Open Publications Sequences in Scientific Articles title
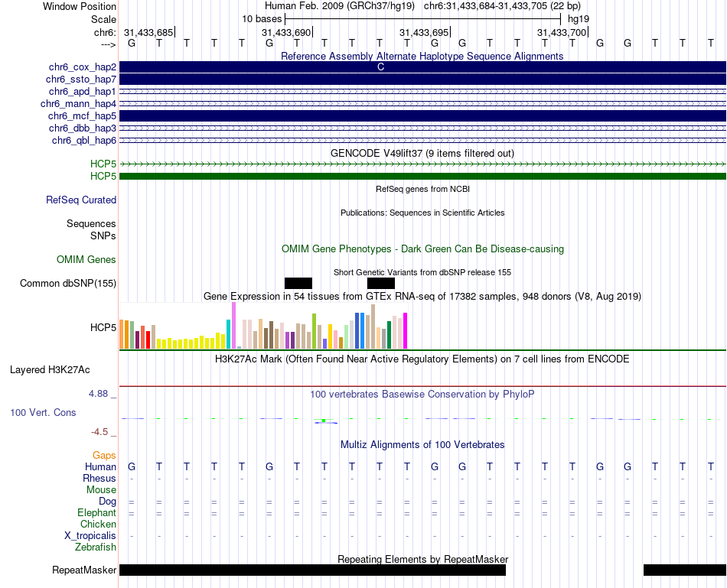The height and width of the screenshot is (588, 727). (422, 213)
